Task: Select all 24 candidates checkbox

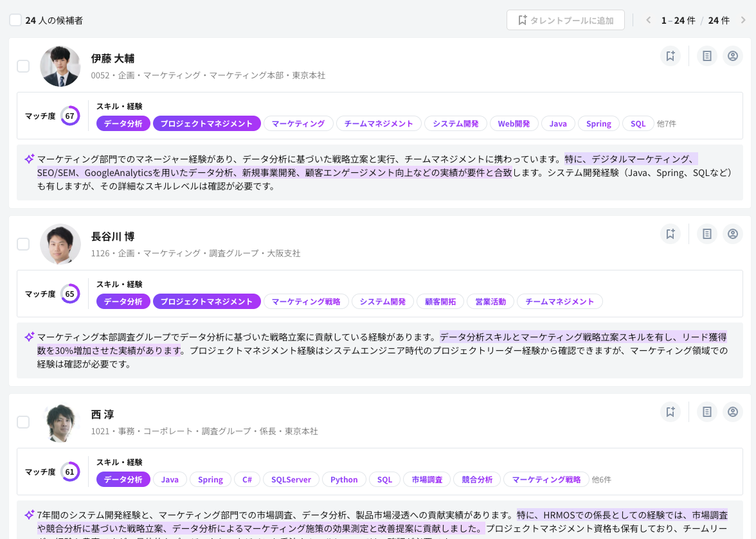Action: click(15, 20)
